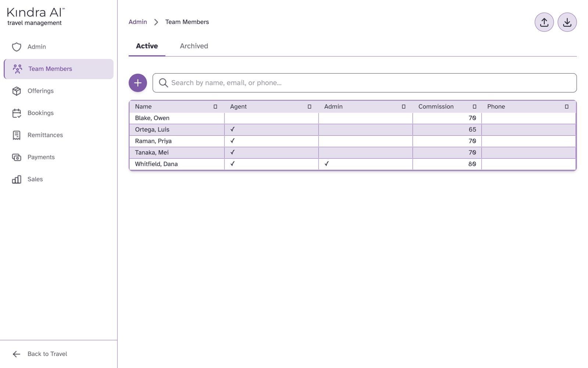The height and width of the screenshot is (368, 588).
Task: Click the Bookings calendar icon
Action: click(17, 113)
